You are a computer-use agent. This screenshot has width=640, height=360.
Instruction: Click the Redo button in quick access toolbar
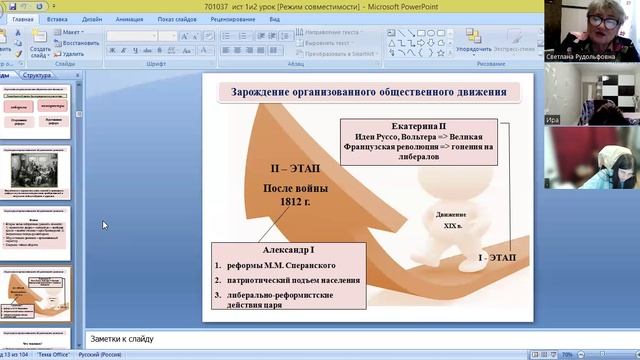39,7
